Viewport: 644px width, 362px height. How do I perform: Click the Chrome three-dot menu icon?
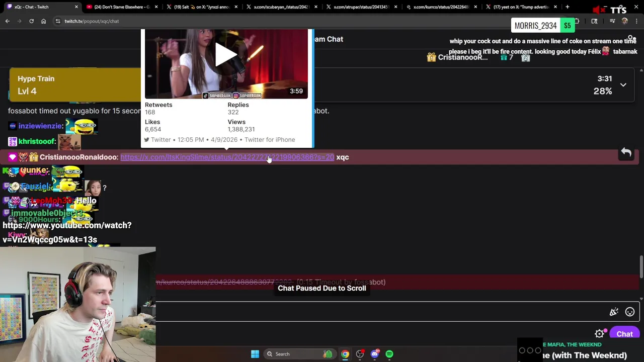tap(636, 21)
